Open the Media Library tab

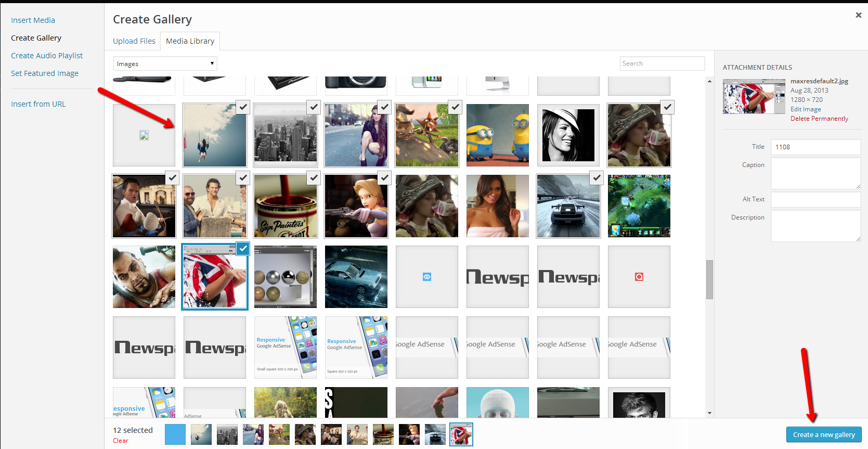click(190, 41)
